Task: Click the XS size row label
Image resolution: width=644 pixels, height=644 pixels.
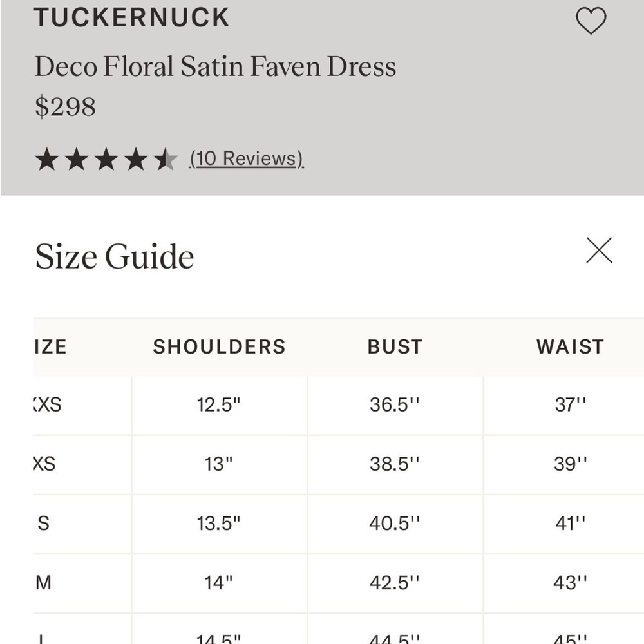Action: (x=44, y=464)
